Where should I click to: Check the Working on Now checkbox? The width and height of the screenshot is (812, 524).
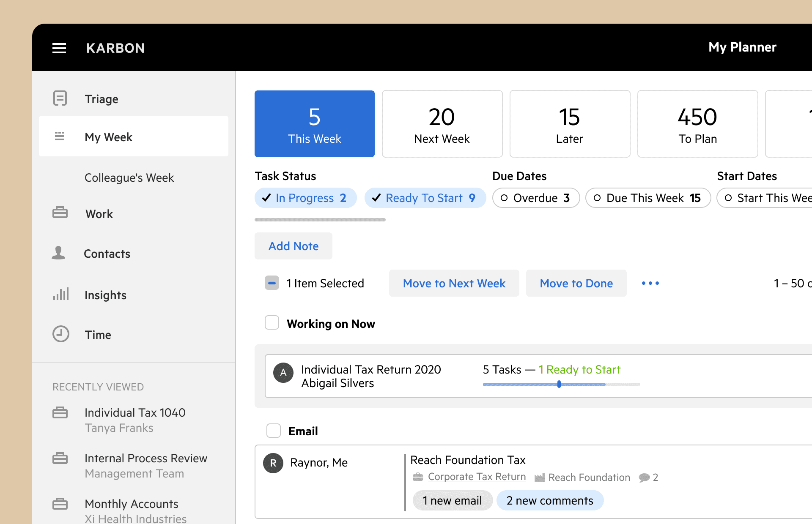(x=272, y=323)
